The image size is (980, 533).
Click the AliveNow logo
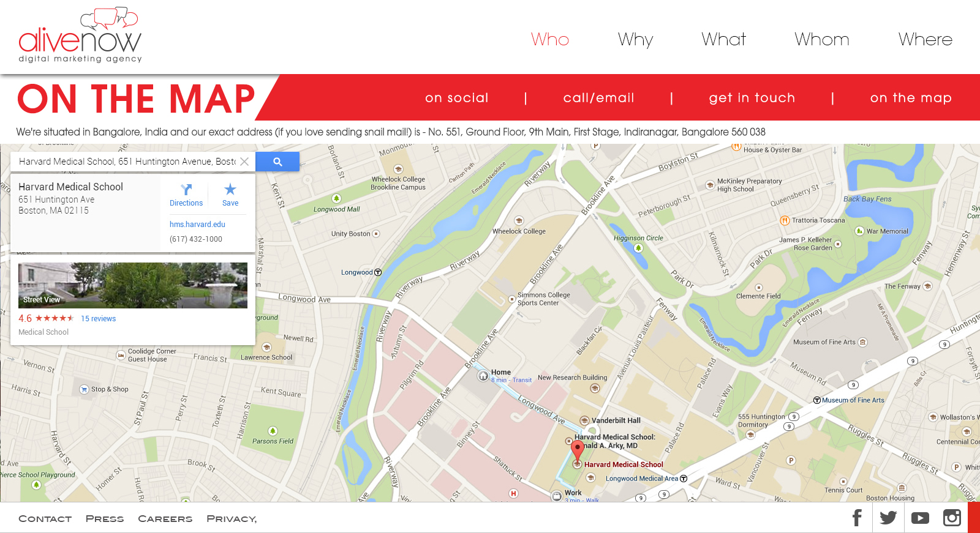[x=80, y=35]
